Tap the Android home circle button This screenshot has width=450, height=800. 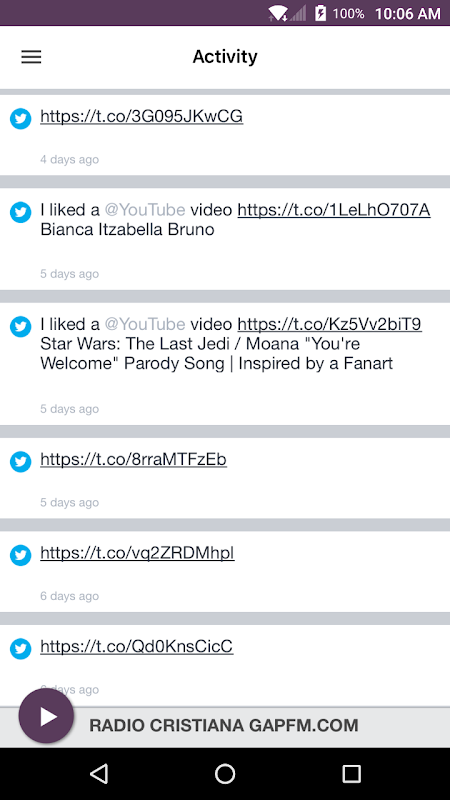coord(225,773)
